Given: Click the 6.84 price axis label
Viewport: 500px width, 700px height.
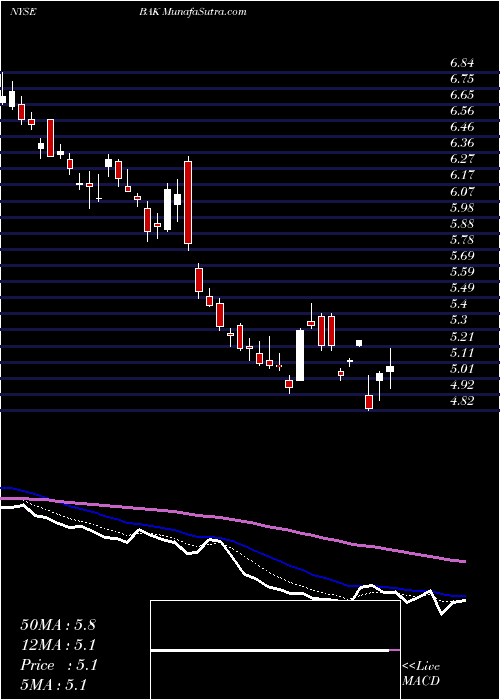Looking at the screenshot, I should tap(462, 63).
